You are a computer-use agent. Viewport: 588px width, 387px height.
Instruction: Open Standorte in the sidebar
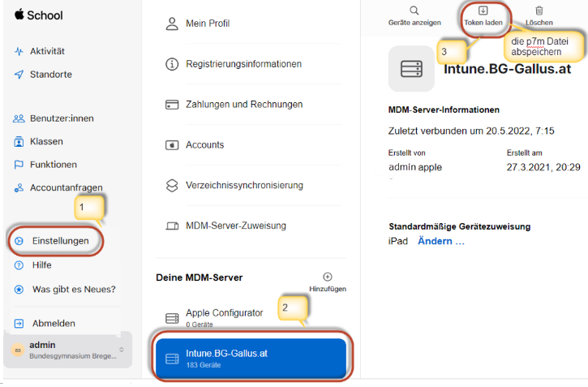pos(50,75)
